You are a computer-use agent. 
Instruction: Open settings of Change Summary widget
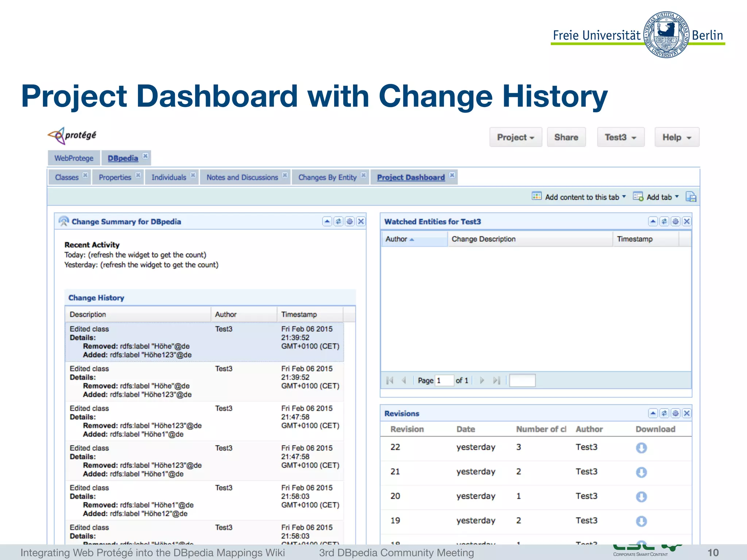[350, 221]
